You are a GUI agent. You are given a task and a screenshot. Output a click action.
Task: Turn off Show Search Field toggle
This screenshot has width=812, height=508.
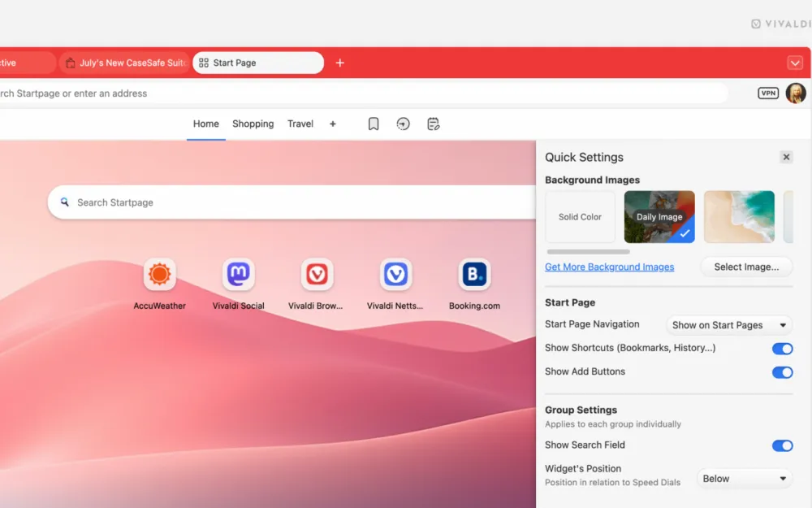click(782, 445)
